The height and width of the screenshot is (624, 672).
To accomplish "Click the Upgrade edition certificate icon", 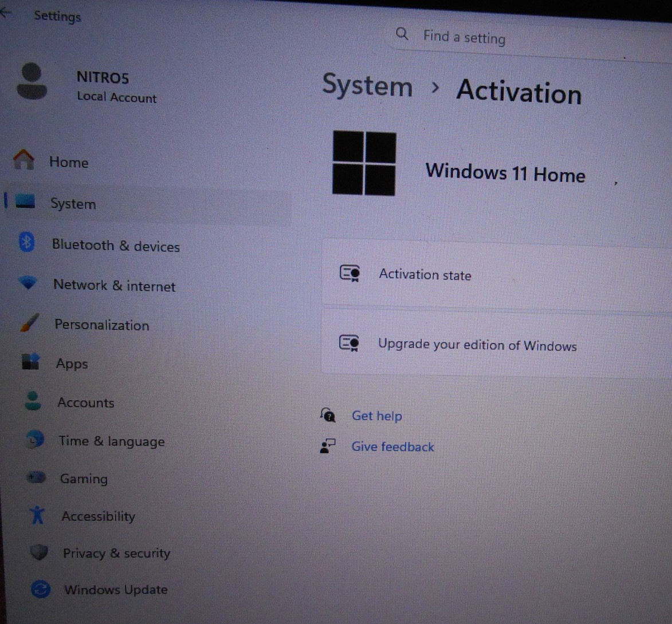I will 349,343.
